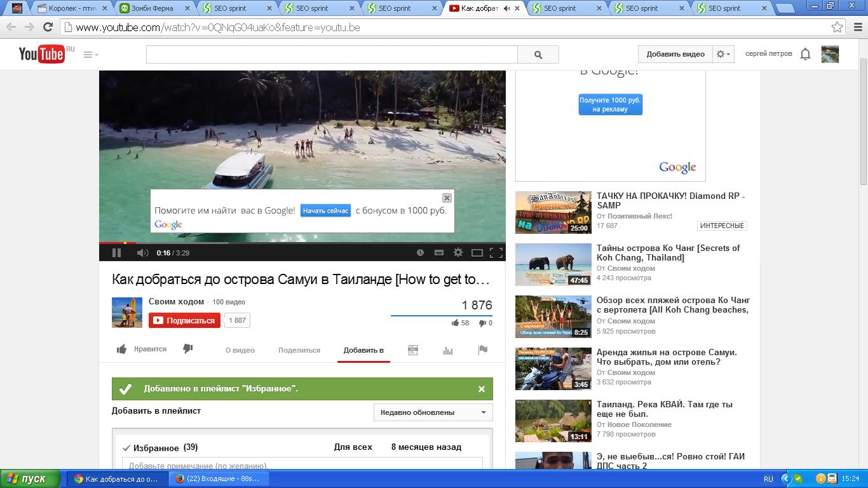
Task: Open 'О видео' tab
Action: click(x=240, y=350)
